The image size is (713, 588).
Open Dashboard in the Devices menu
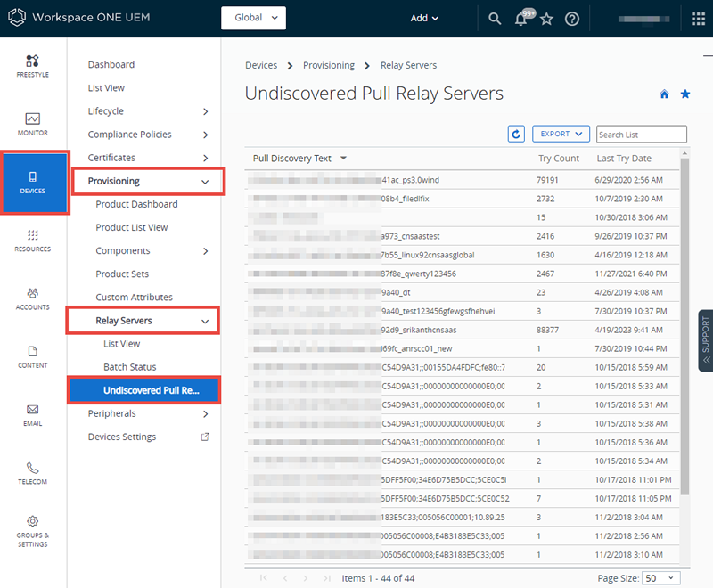tap(111, 64)
